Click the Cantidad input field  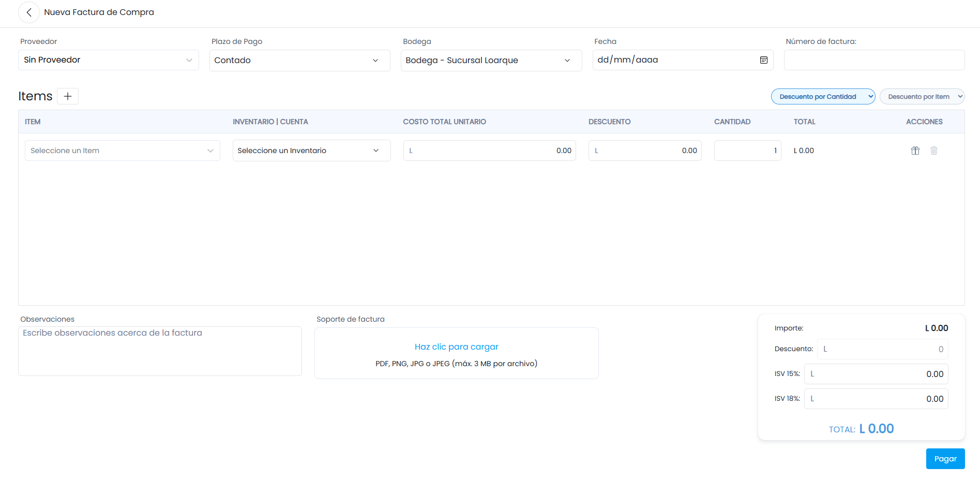point(747,150)
